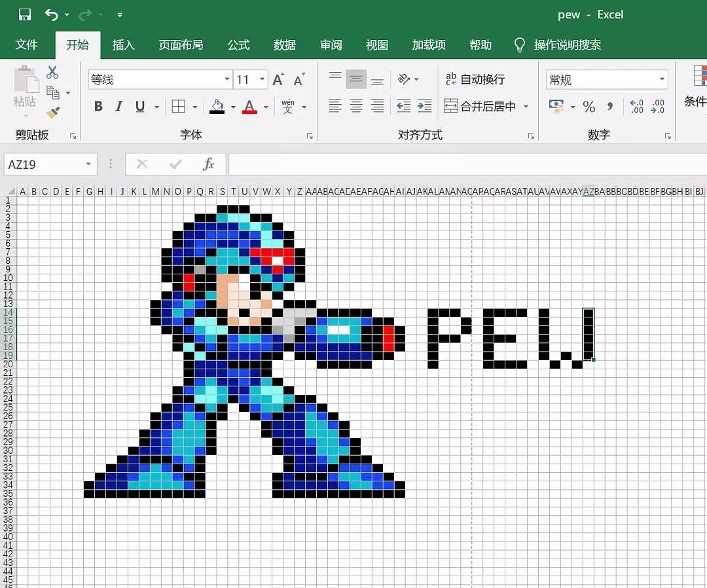Open the 帮助 tab

tap(480, 45)
